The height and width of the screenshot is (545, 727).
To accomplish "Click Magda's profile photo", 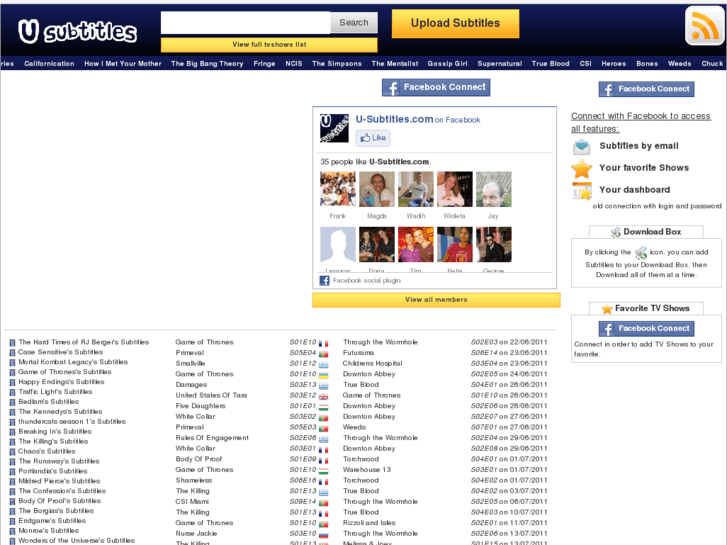I will (x=377, y=189).
